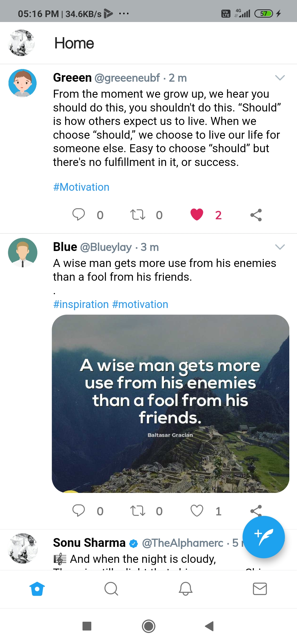Open Greeen's profile avatar
The width and height of the screenshot is (297, 644).
click(23, 83)
